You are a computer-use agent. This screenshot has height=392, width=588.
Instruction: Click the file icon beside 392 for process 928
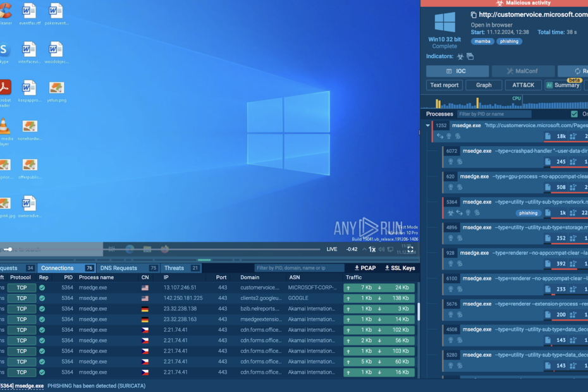point(548,264)
